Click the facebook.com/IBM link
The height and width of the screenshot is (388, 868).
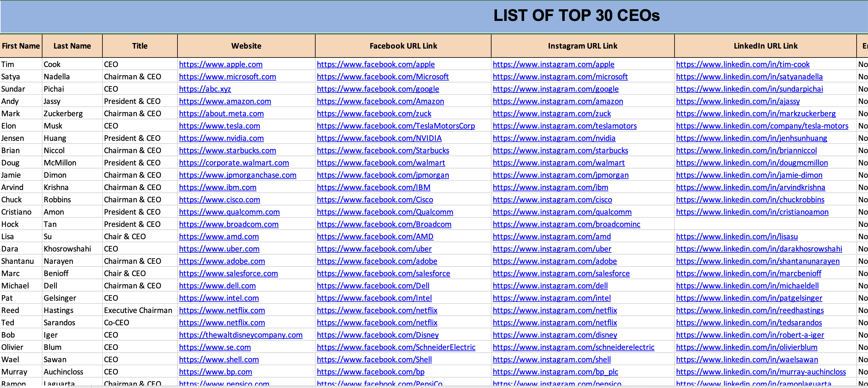pos(373,187)
